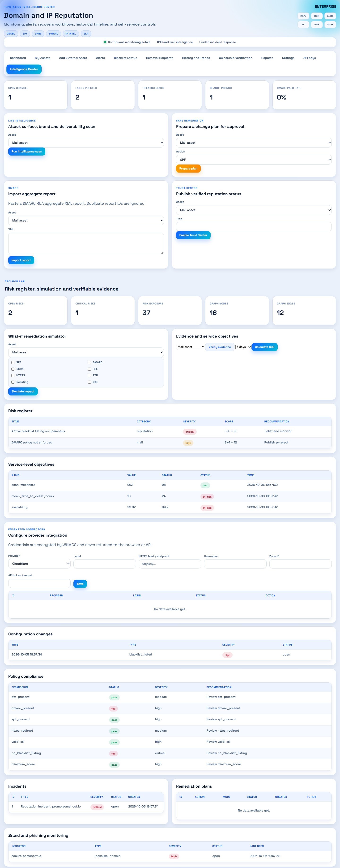Select the Intelligence Center tab
This screenshot has height=868, width=340.
tap(24, 69)
